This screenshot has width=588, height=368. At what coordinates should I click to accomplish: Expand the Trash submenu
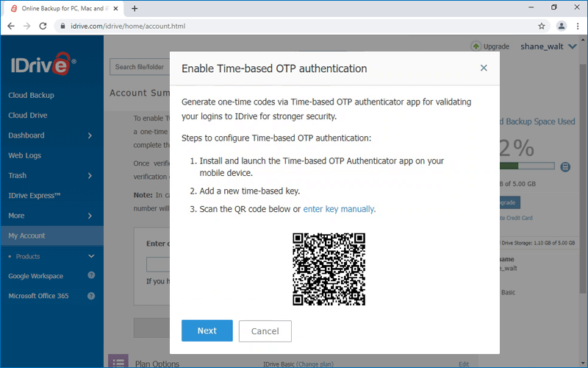click(x=90, y=176)
